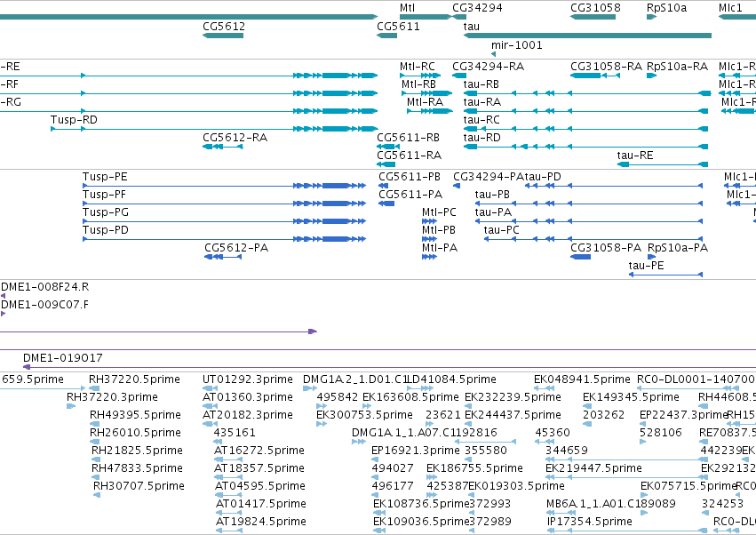Select the Tusp-PE protein feature
Viewport: 756px width, 535px height.
click(x=224, y=186)
